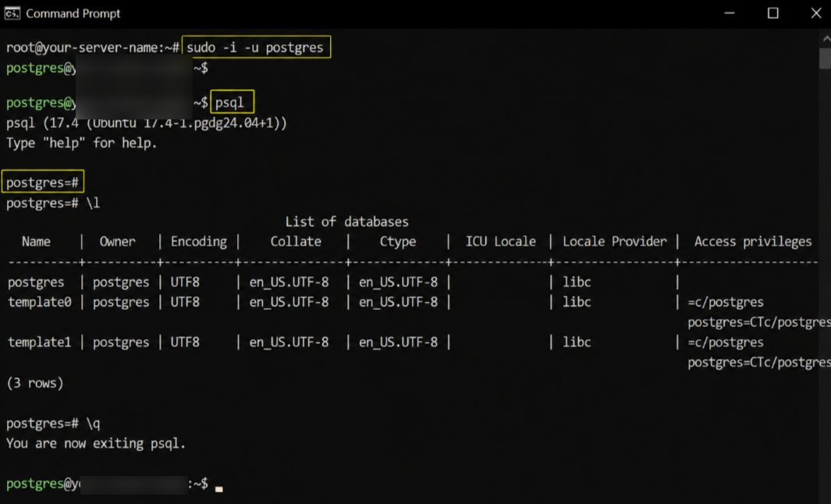831x504 pixels.
Task: Click the Collate value in postgres row
Action: tap(289, 282)
